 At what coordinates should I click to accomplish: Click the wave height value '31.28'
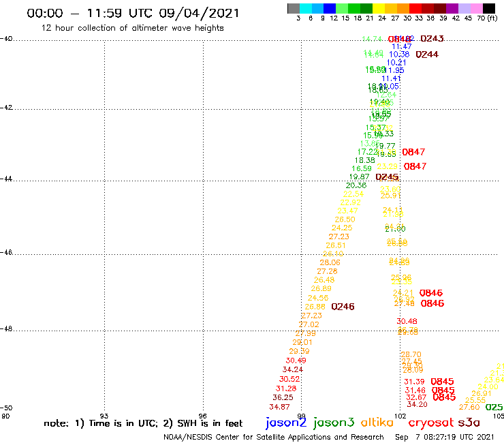click(x=286, y=388)
